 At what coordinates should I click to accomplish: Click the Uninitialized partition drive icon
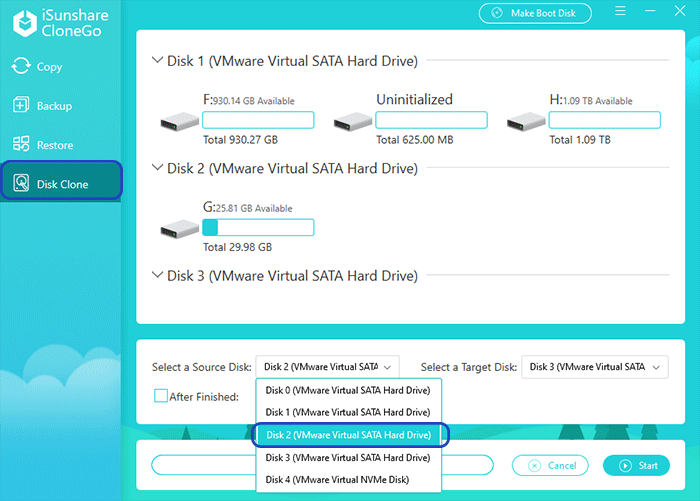pyautogui.click(x=352, y=122)
